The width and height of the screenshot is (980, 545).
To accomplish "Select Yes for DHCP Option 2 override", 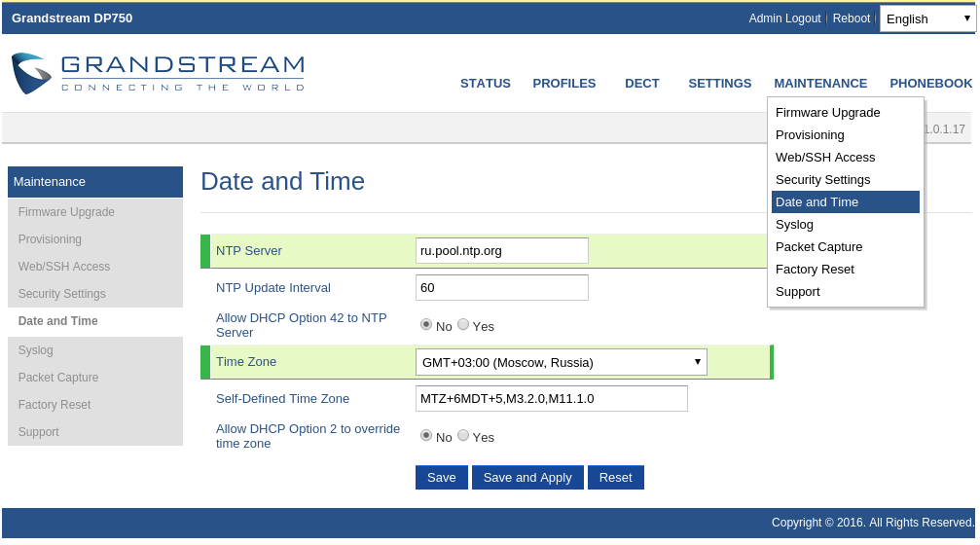I will 463,436.
